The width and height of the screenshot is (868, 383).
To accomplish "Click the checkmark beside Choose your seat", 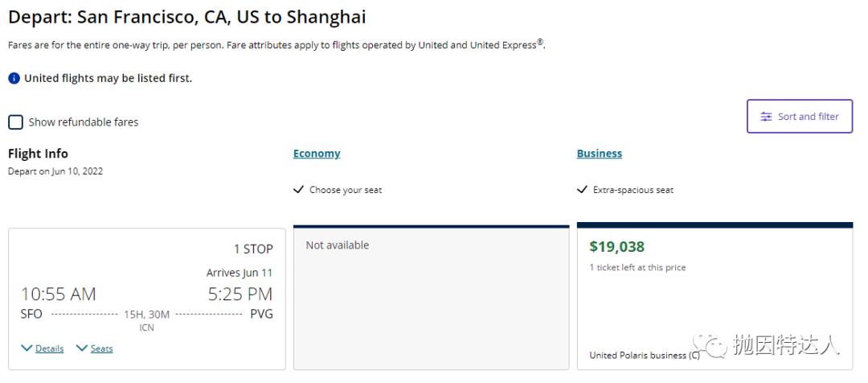I will 298,190.
